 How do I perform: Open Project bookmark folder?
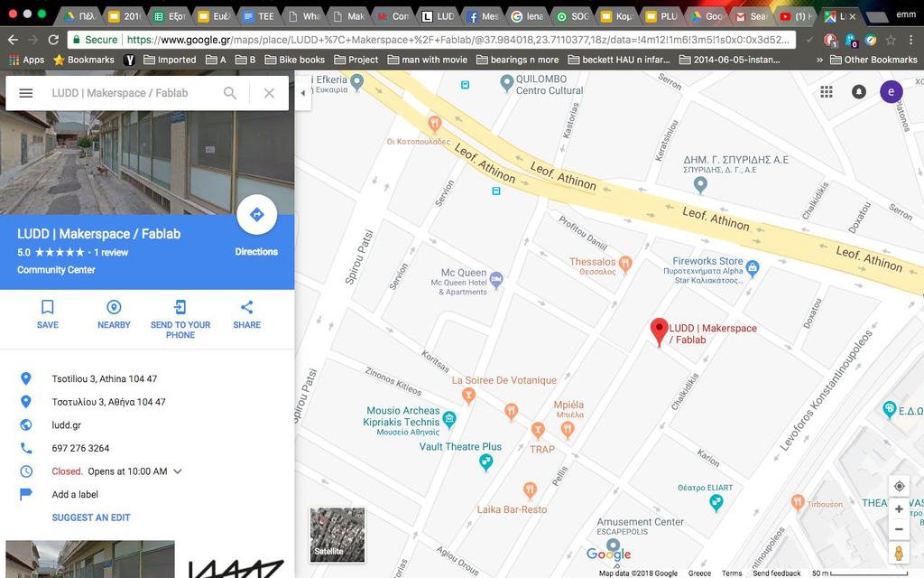click(356, 60)
